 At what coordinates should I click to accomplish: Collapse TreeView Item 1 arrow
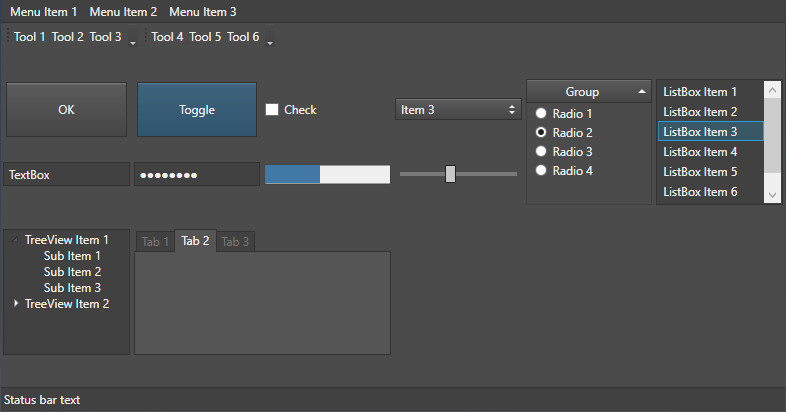click(x=15, y=240)
